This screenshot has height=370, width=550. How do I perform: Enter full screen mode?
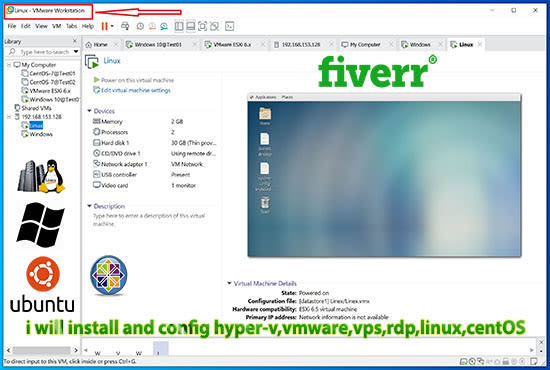pos(203,26)
